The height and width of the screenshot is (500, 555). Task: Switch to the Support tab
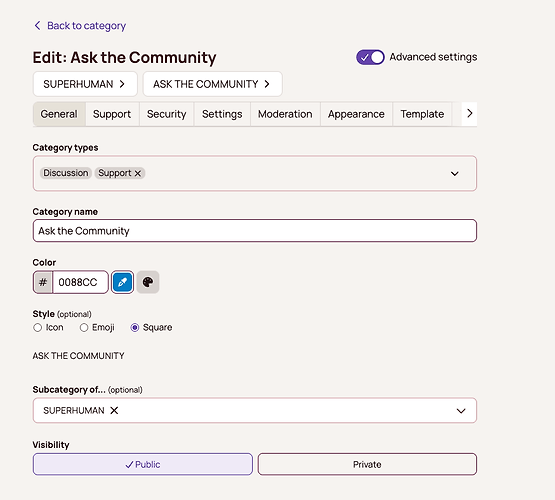[112, 114]
